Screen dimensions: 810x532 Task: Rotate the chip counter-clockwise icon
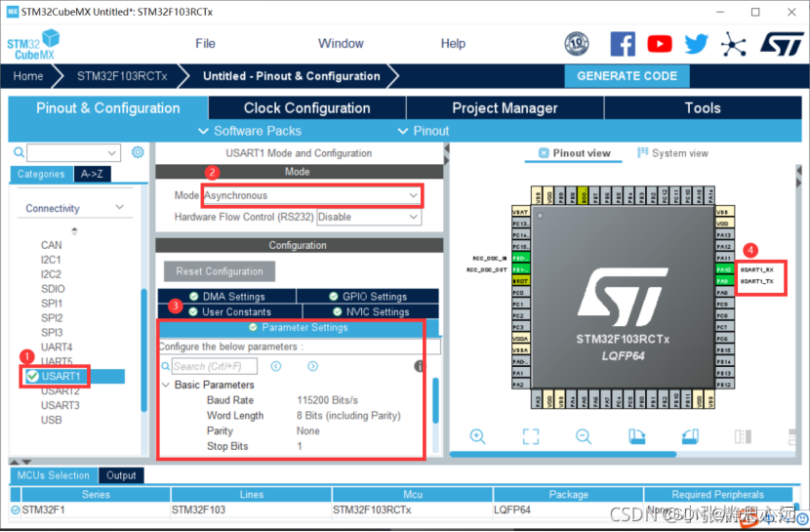tap(690, 436)
